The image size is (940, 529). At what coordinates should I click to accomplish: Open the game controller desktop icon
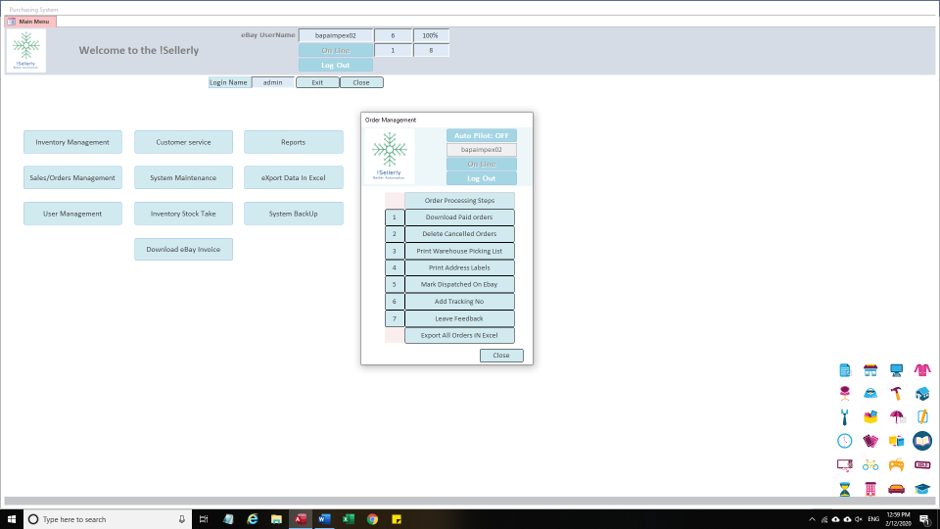coord(896,465)
